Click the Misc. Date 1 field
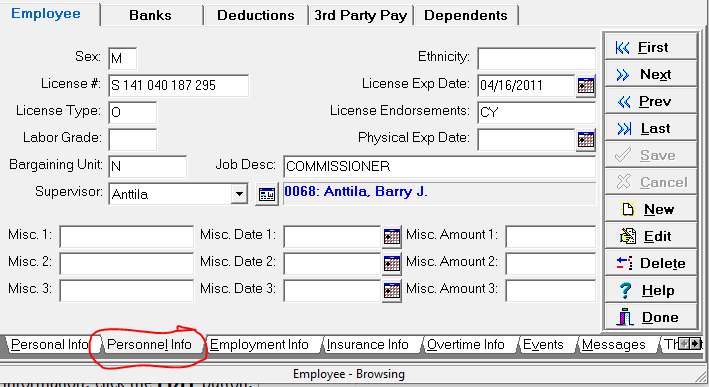The image size is (709, 387). 332,236
